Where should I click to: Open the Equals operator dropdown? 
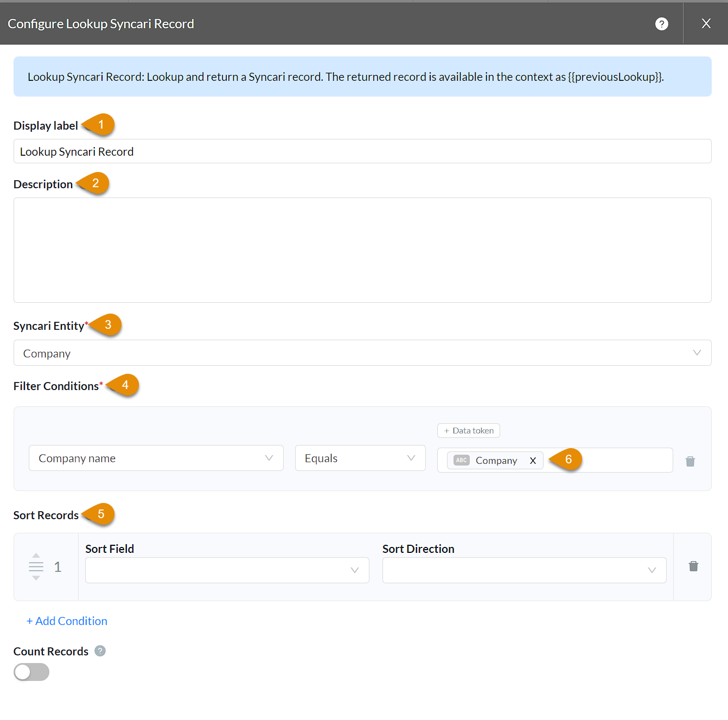360,458
